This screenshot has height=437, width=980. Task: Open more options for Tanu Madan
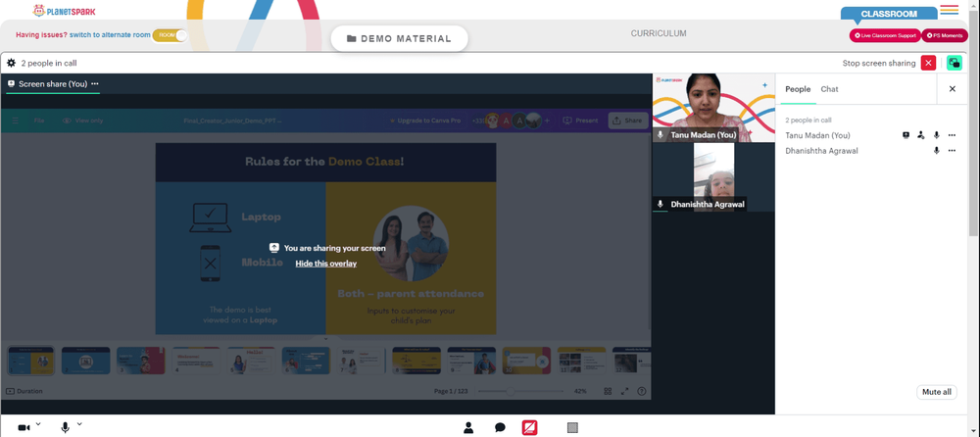(x=952, y=135)
